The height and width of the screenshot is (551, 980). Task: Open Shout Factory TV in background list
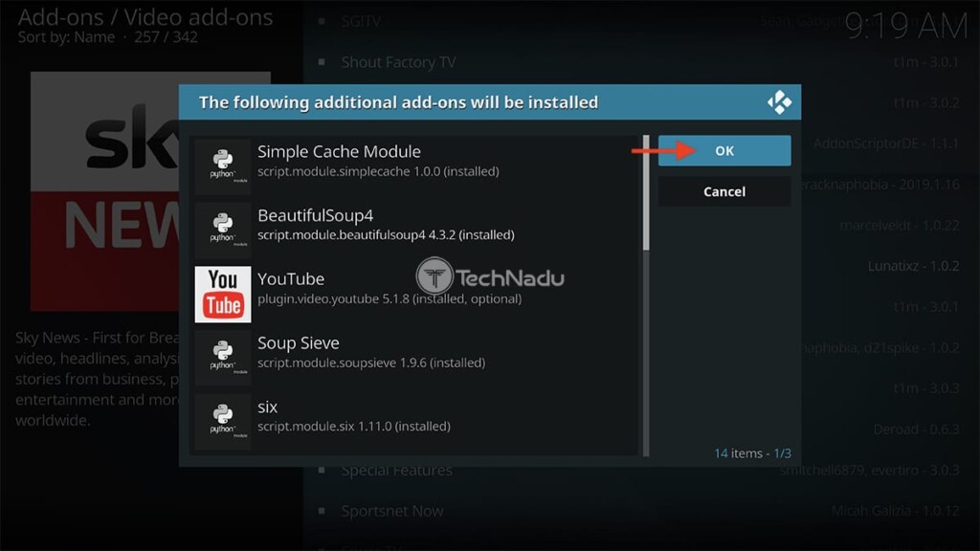398,62
